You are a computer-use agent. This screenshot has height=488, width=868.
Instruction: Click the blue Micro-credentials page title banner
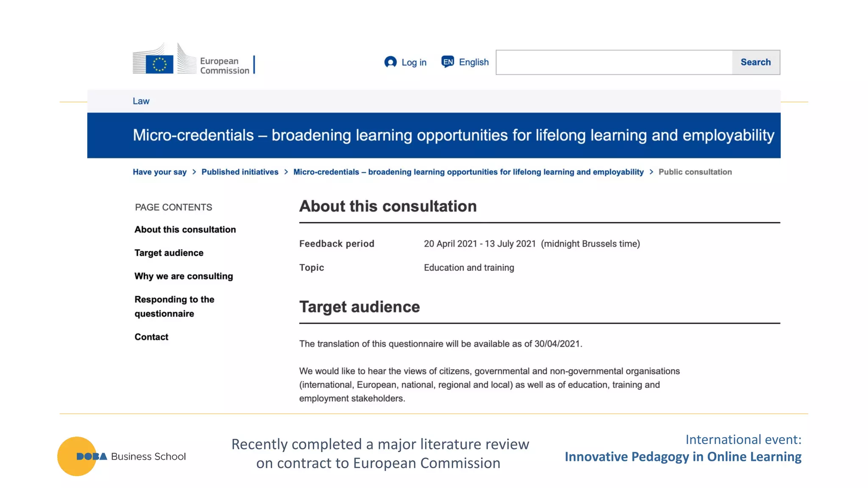434,136
